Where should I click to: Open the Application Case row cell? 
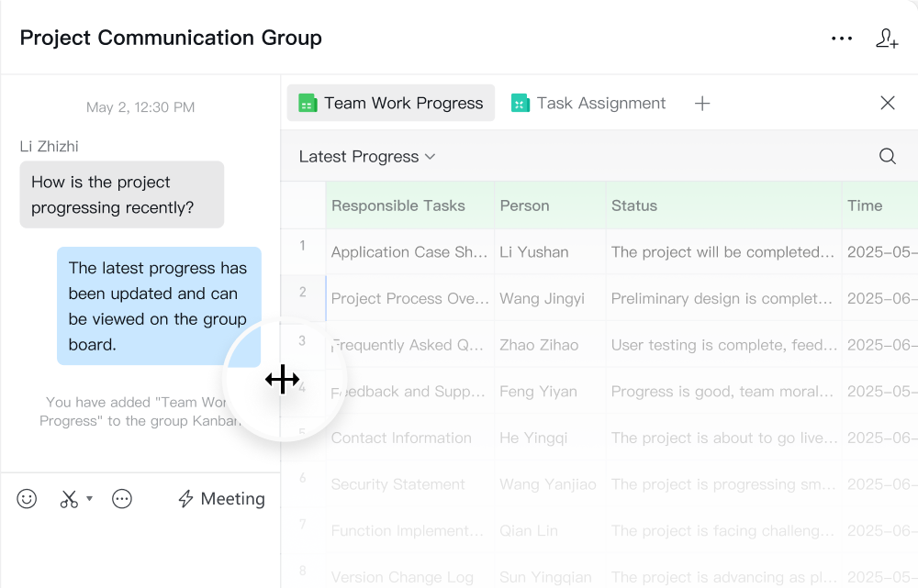tap(409, 252)
